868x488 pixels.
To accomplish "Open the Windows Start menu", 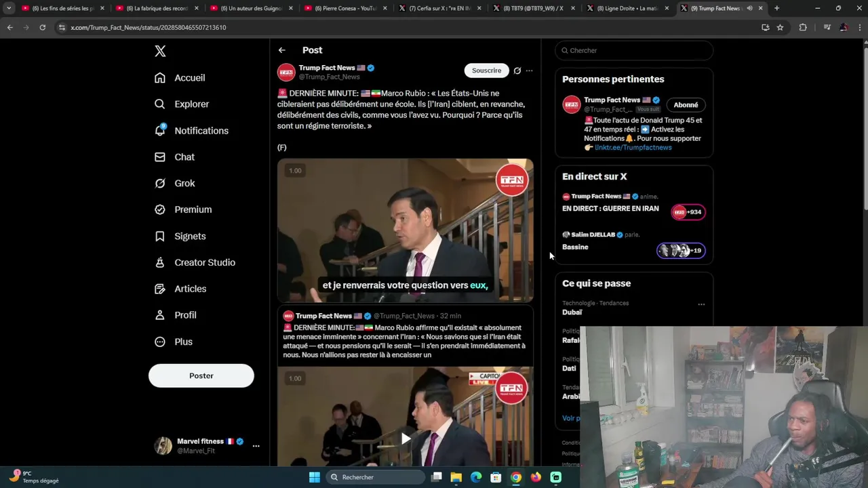I will click(315, 477).
